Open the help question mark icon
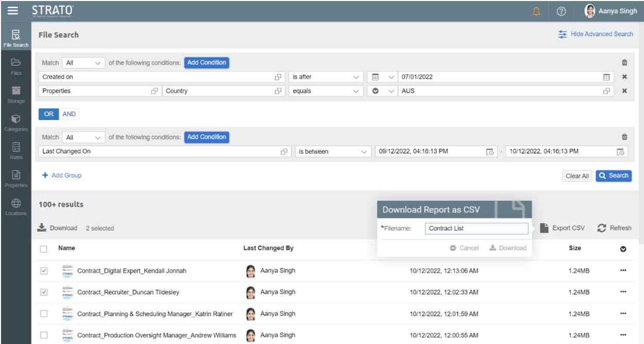644x344 pixels. tap(562, 11)
